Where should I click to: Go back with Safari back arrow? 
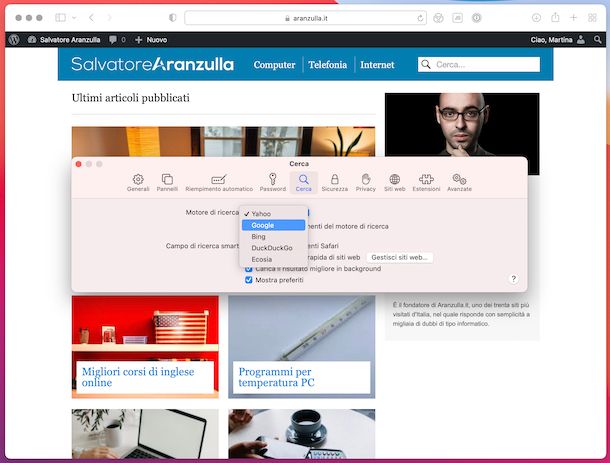[x=91, y=18]
